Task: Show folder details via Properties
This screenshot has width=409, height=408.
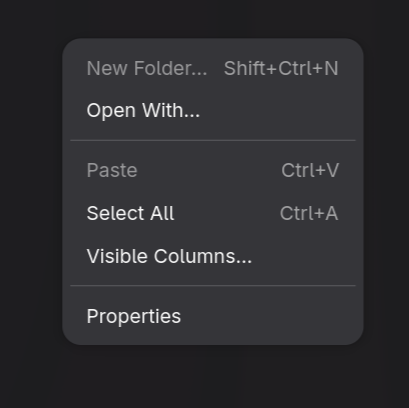Action: tap(213, 316)
